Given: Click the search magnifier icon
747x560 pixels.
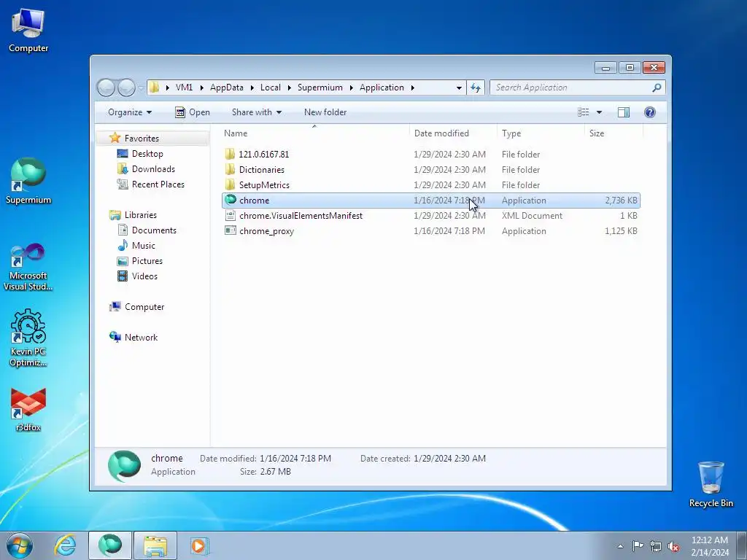Looking at the screenshot, I should point(657,87).
